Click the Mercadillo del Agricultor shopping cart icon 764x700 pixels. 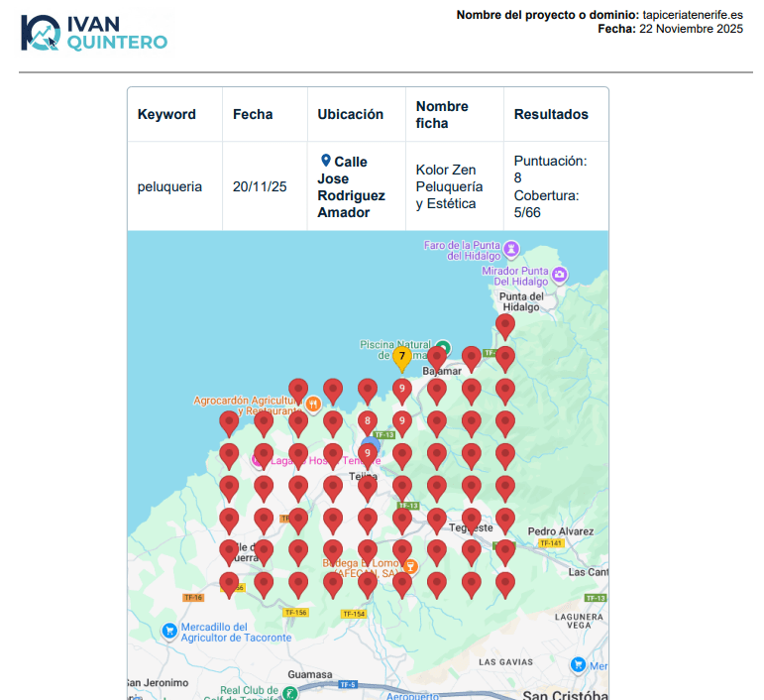169,632
